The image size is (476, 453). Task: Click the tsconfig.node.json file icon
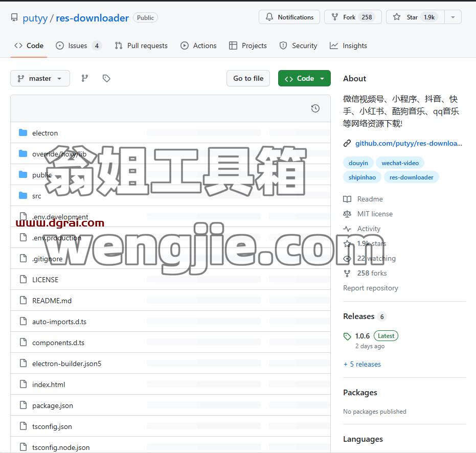point(23,447)
